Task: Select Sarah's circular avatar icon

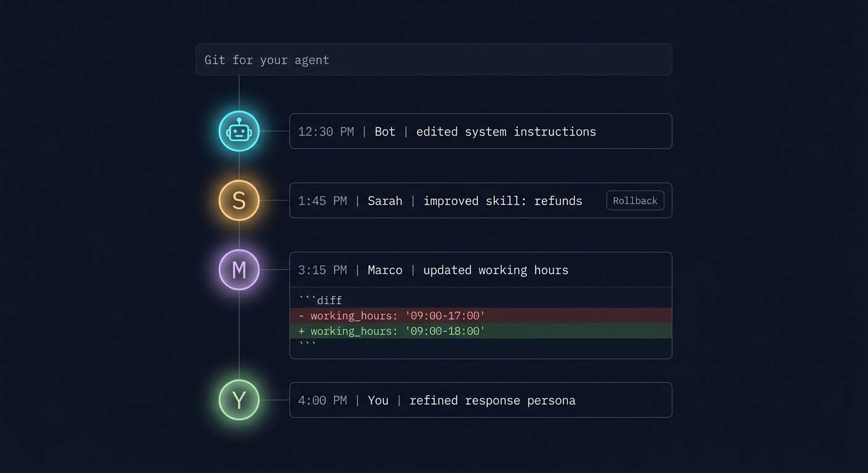Action: point(239,200)
